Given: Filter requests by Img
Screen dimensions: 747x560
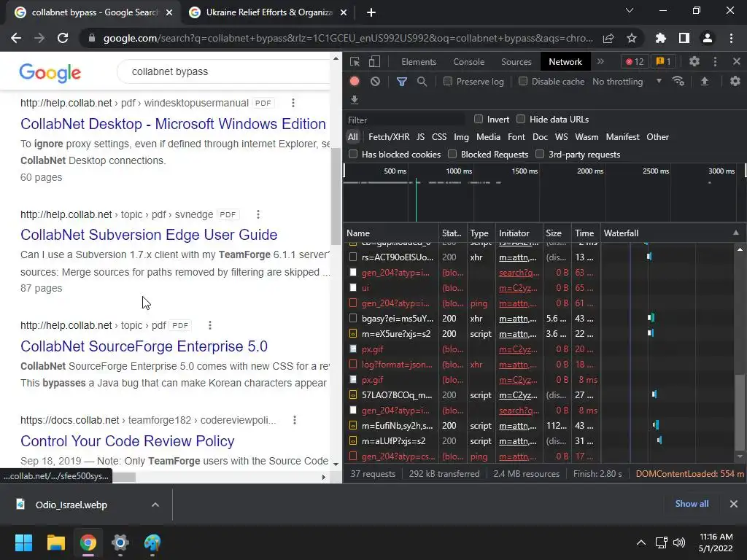Looking at the screenshot, I should pyautogui.click(x=461, y=136).
